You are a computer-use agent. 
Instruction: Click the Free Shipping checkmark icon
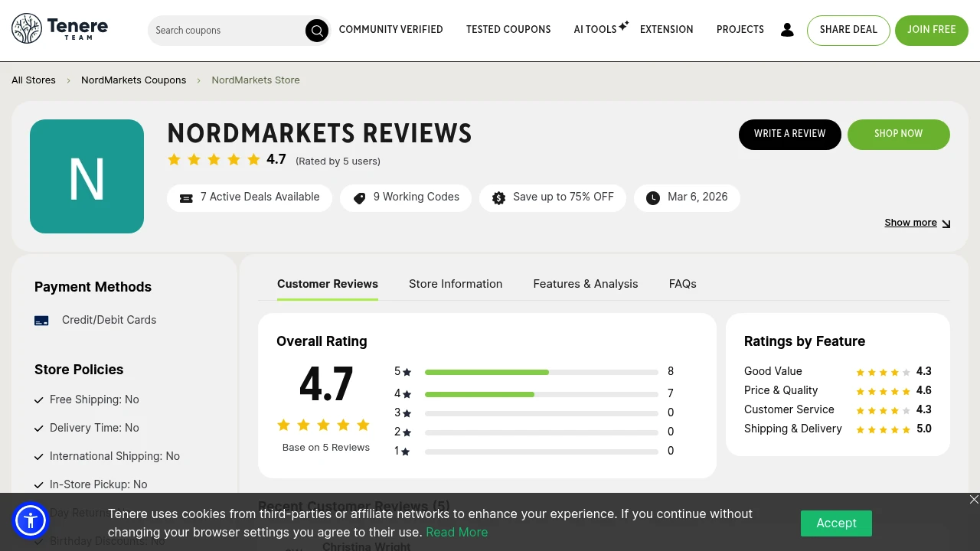click(x=39, y=400)
